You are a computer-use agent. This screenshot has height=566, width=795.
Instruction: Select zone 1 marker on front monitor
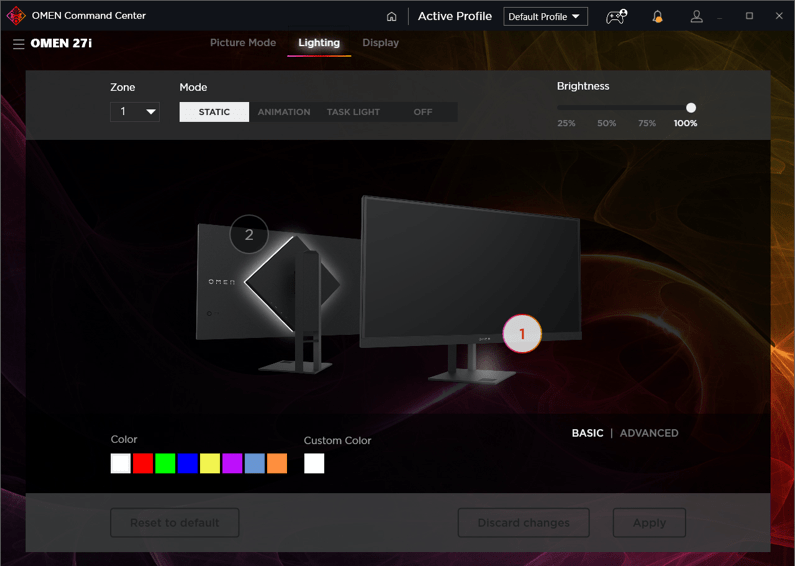pyautogui.click(x=522, y=334)
